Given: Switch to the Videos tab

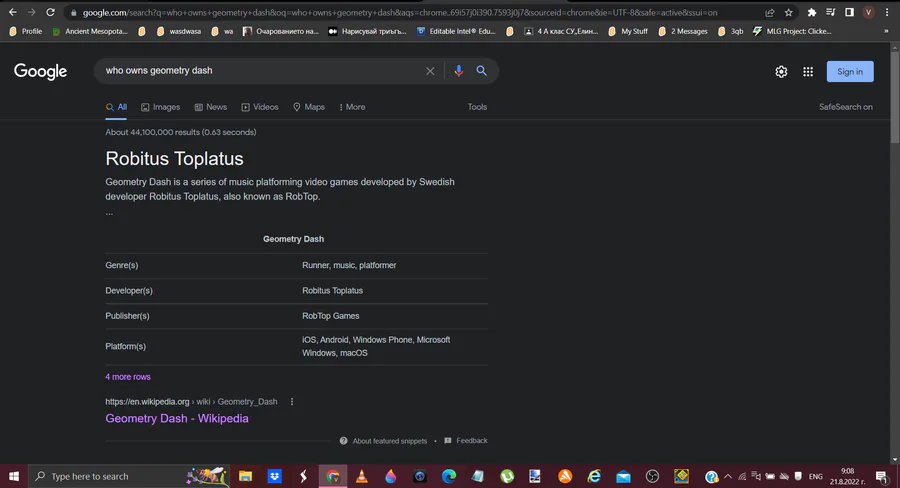Looking at the screenshot, I should 260,107.
